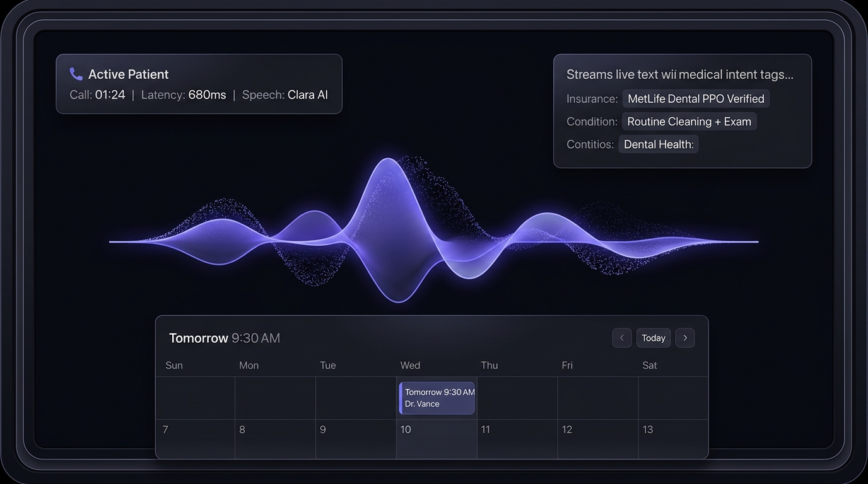Image resolution: width=868 pixels, height=484 pixels.
Task: Open the Dr. Vance appointment event
Action: pyautogui.click(x=437, y=398)
